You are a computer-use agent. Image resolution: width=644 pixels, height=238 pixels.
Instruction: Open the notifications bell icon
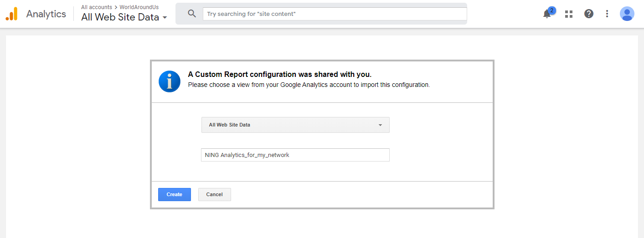point(547,14)
